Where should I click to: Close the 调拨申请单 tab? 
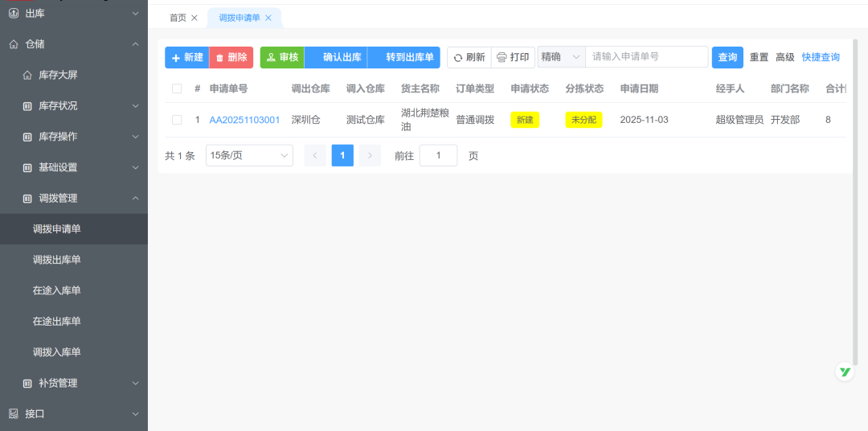point(268,18)
